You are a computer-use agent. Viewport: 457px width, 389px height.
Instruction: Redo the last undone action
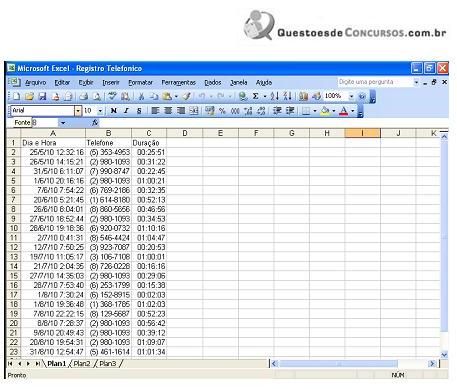coord(220,96)
